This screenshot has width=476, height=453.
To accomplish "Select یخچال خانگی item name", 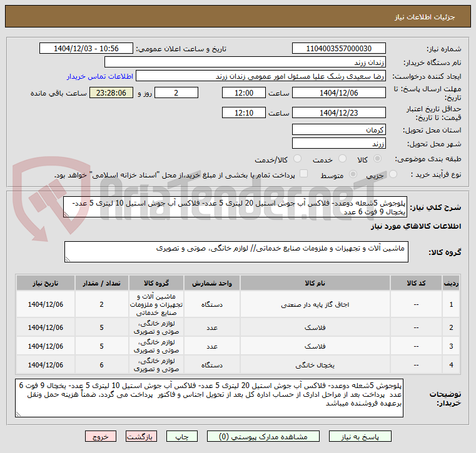I will [x=315, y=365].
